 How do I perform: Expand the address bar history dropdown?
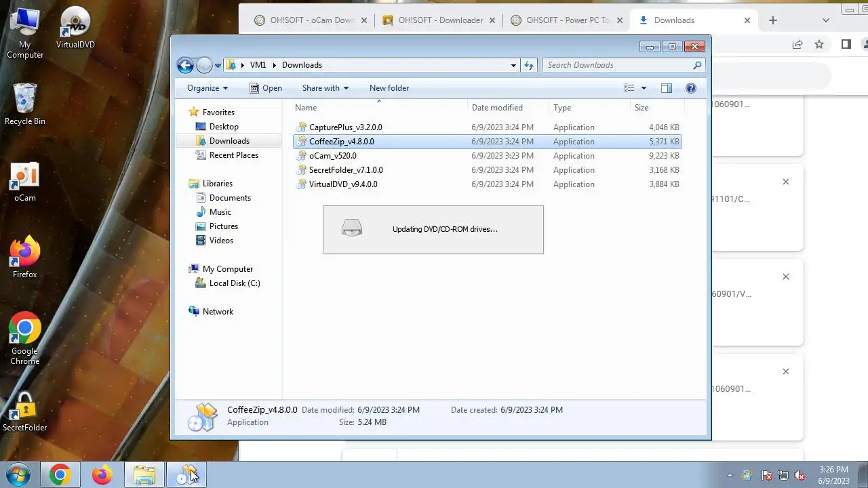pos(513,65)
